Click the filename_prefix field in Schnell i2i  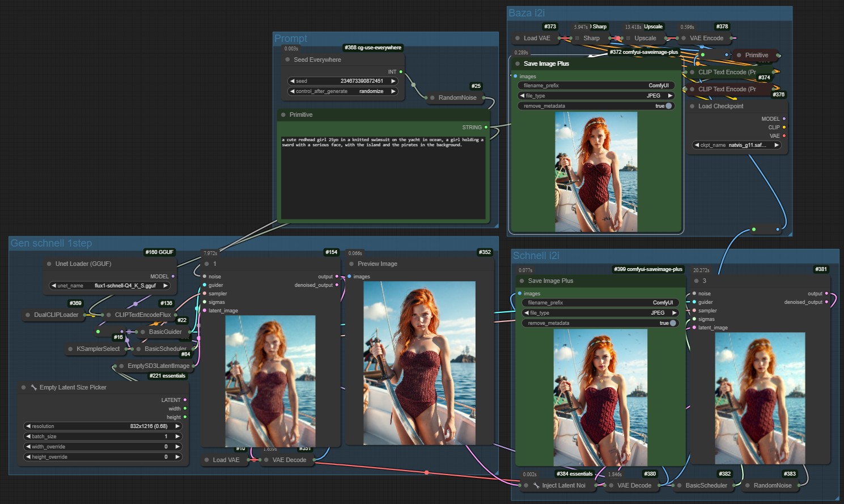600,303
